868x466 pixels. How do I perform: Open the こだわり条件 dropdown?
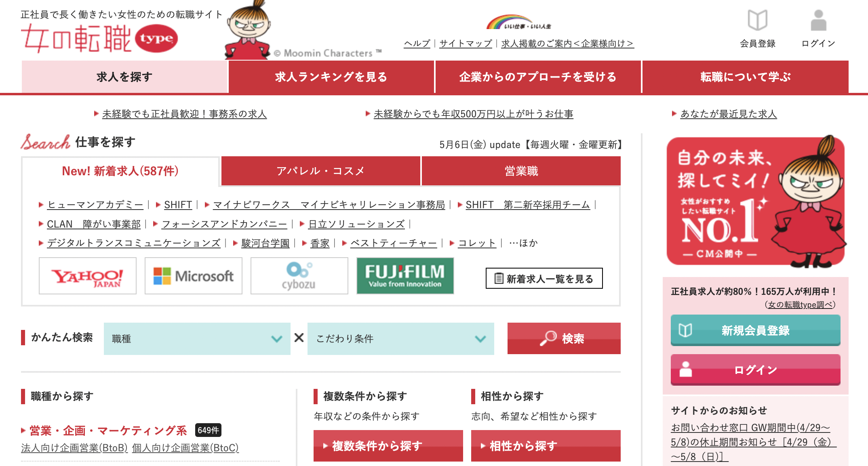[401, 339]
